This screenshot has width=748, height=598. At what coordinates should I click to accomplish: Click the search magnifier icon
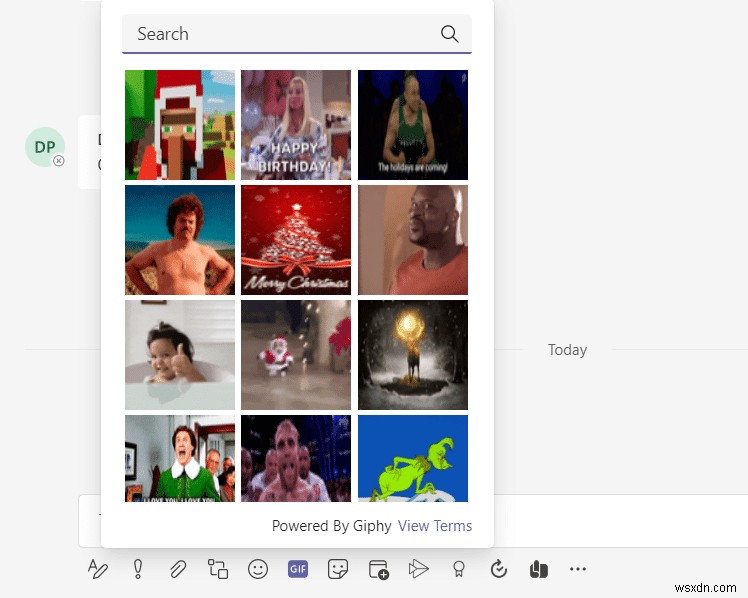(x=449, y=34)
